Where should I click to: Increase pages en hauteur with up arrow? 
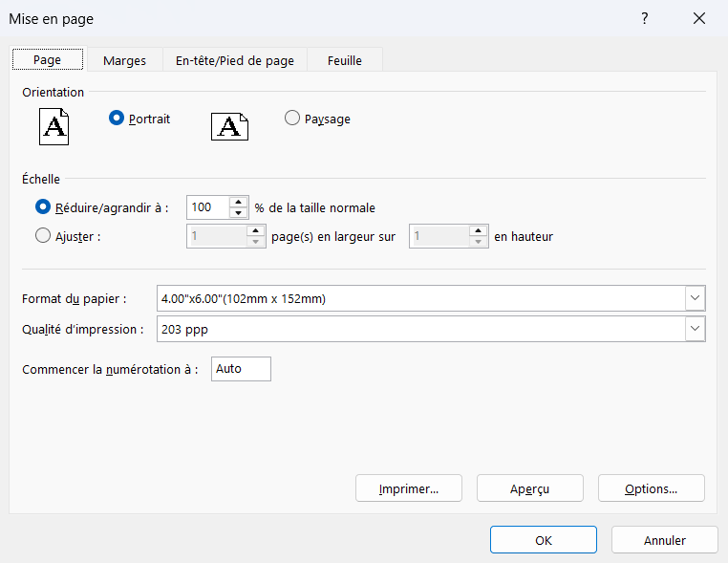point(478,231)
